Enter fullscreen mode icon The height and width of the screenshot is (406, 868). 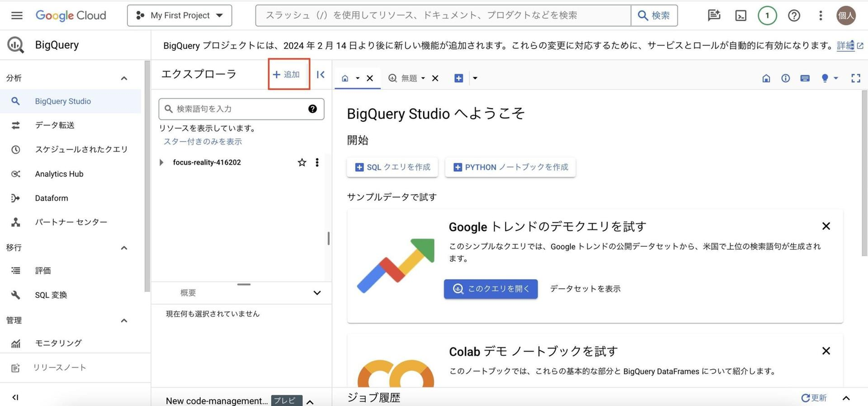(855, 78)
